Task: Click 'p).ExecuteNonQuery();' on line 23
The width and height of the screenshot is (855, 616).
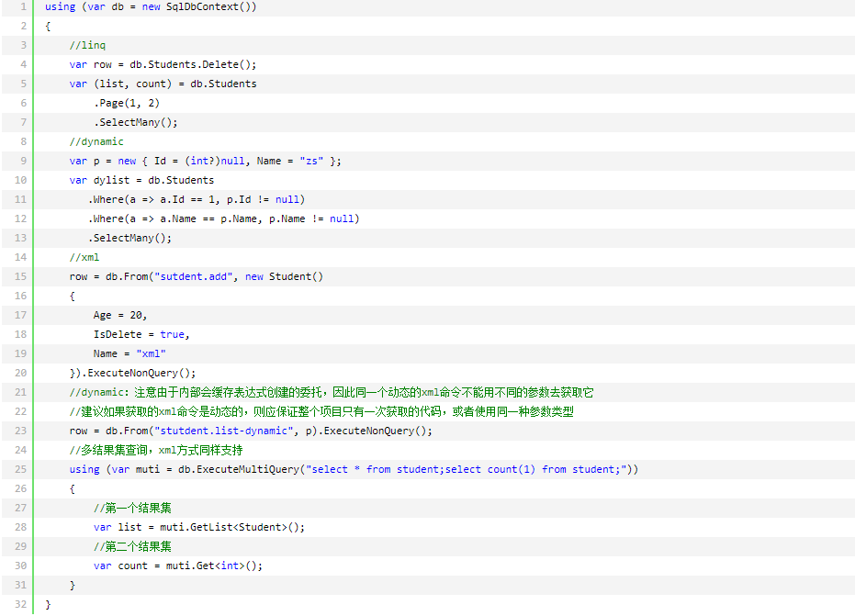Action: point(368,431)
